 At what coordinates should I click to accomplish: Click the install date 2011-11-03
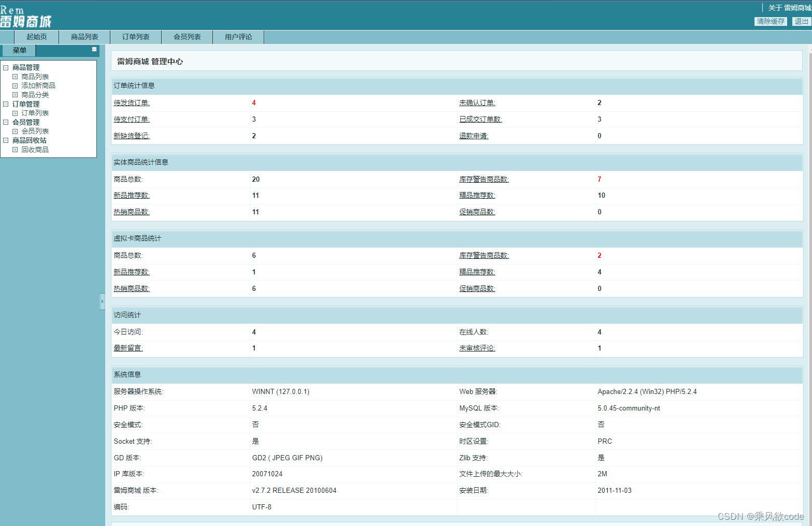click(x=615, y=490)
